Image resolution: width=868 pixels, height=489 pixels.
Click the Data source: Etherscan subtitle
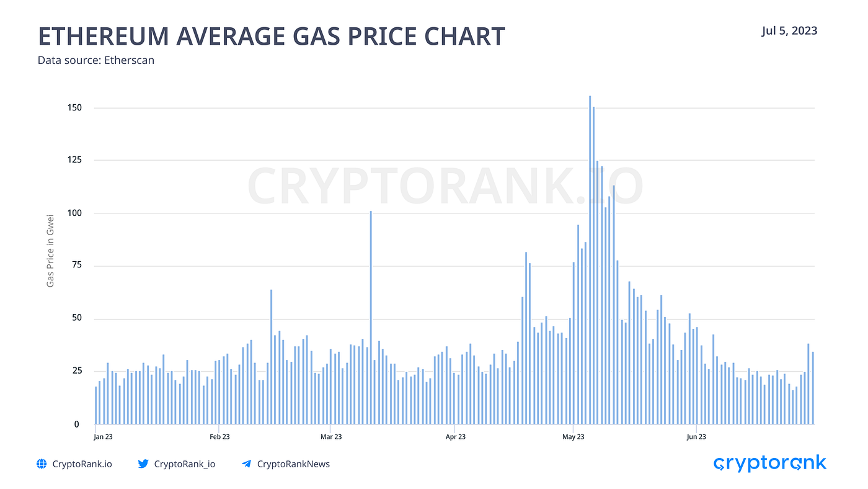(x=96, y=60)
